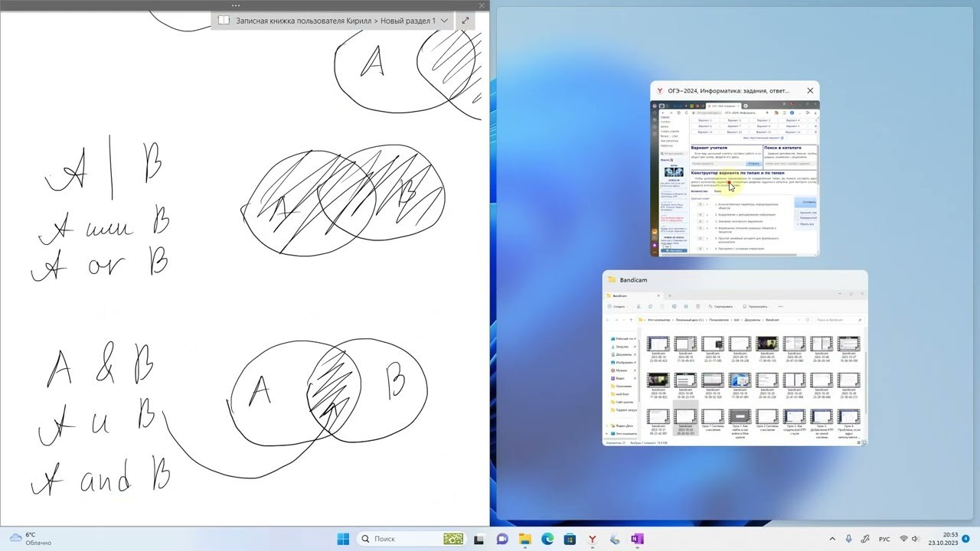Open Microsoft Store from the taskbar
The image size is (980, 551).
click(x=570, y=539)
